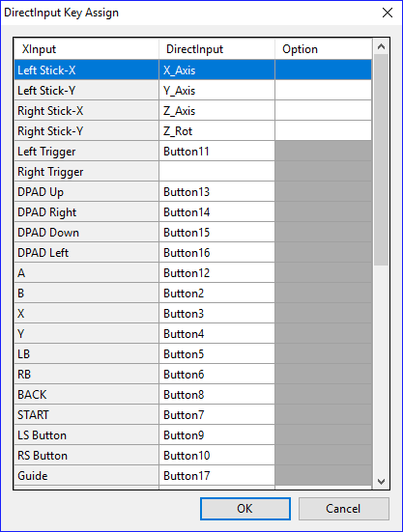Click the DirectInput column header
The image size is (403, 532).
click(x=216, y=49)
